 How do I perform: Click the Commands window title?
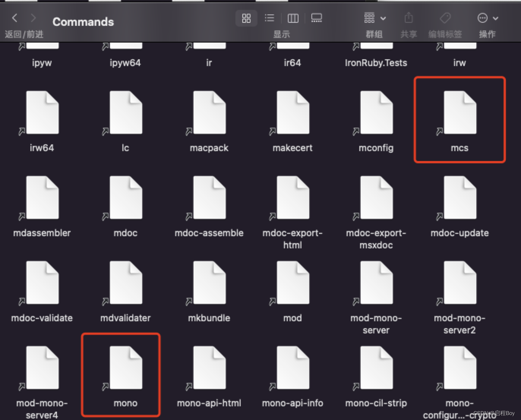click(83, 22)
